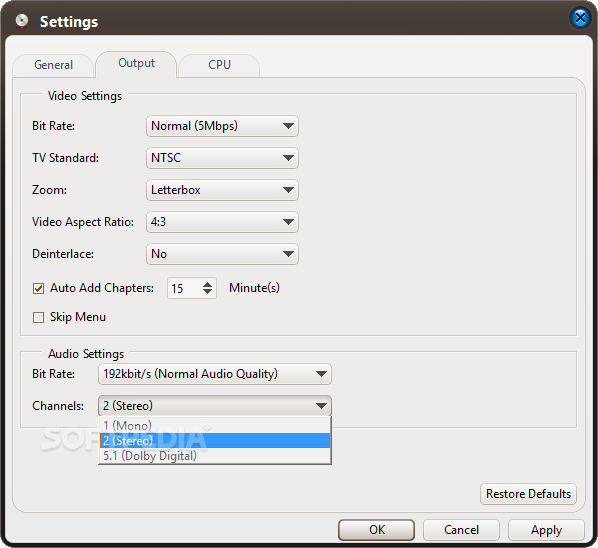The width and height of the screenshot is (598, 548).
Task: Open the CPU tab
Action: (x=219, y=65)
